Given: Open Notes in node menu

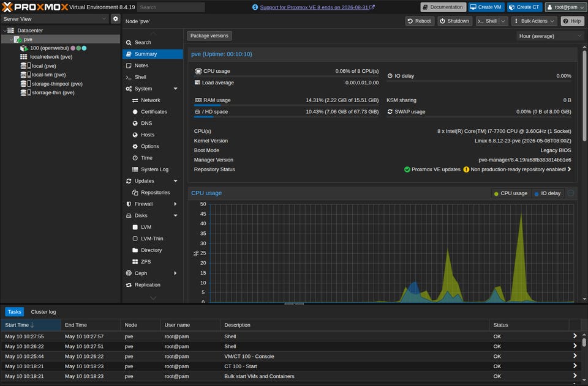Looking at the screenshot, I should pyautogui.click(x=153, y=65).
